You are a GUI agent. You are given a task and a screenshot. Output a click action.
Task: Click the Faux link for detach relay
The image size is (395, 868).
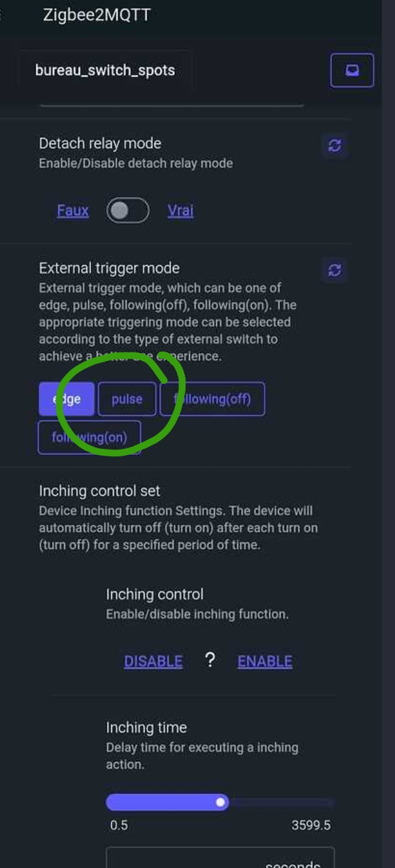click(73, 211)
